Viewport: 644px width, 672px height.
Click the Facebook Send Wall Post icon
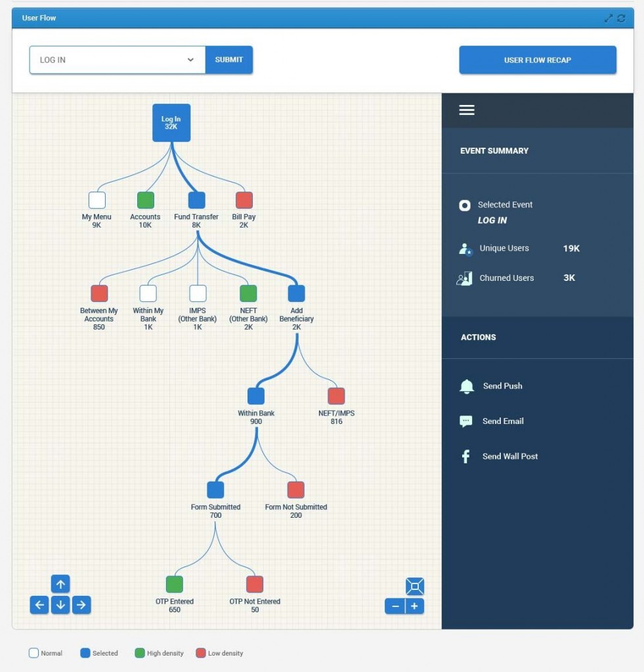[x=466, y=457]
